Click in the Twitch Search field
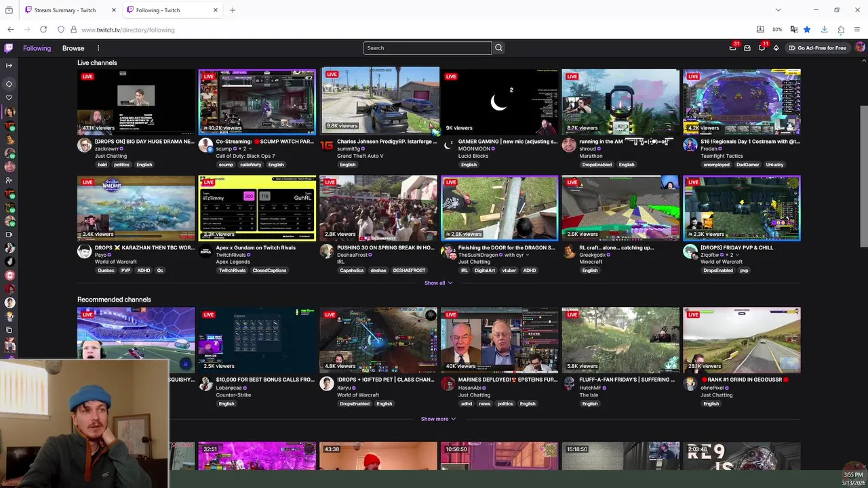 427,48
